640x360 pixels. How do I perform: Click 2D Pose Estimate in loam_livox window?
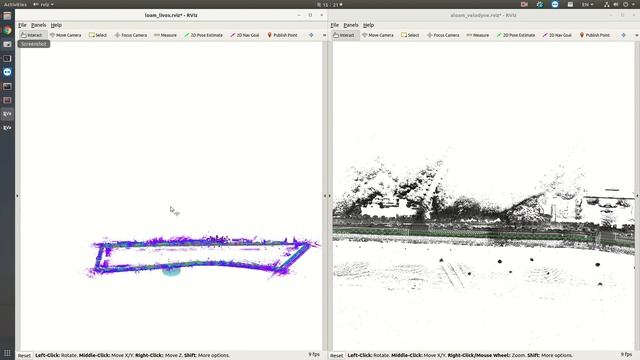click(x=203, y=35)
